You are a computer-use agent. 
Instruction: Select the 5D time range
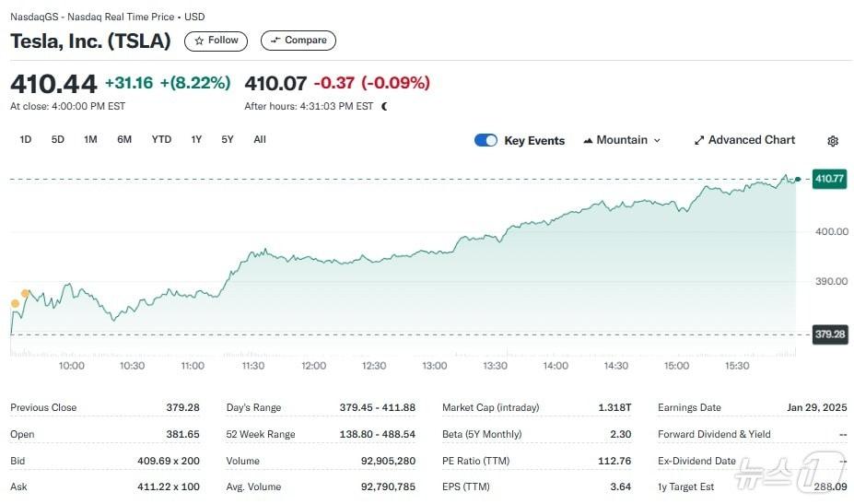(x=58, y=139)
